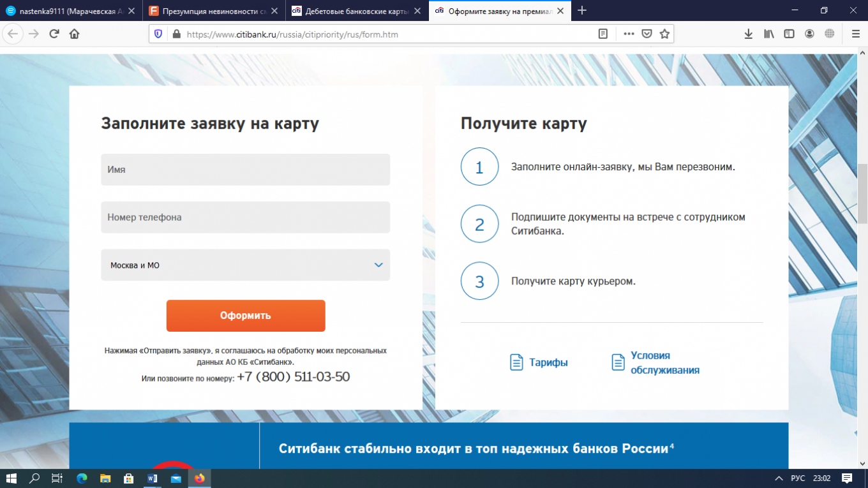Viewport: 868px width, 488px height.
Task: Click the page vertical scrollbar thumb
Action: tap(862, 193)
